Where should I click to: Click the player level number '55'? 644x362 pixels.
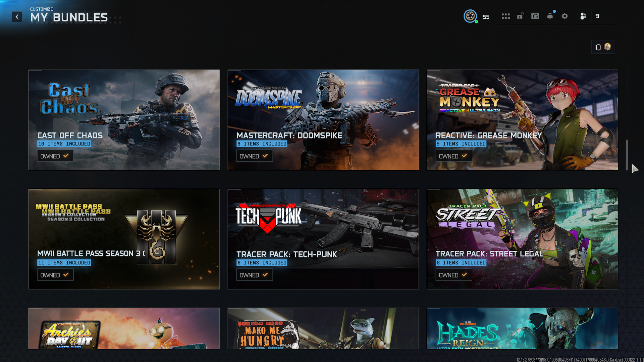click(x=486, y=17)
